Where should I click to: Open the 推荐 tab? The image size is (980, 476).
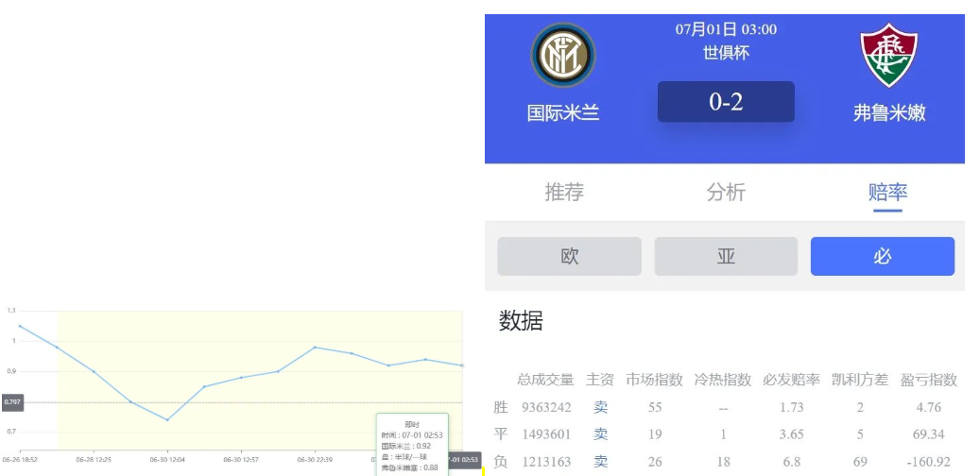(x=564, y=192)
